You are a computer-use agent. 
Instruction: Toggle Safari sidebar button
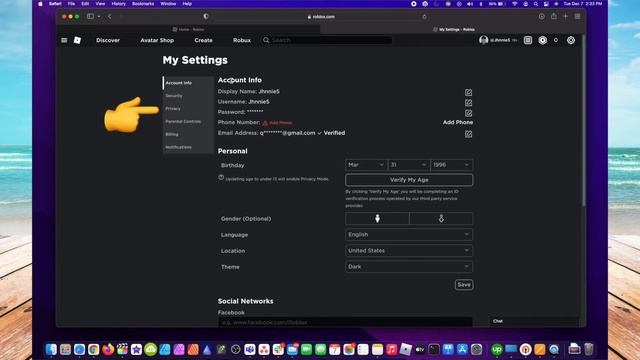tap(90, 16)
